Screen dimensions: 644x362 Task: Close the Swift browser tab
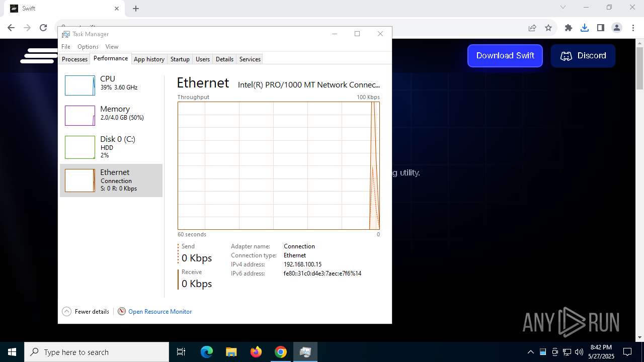pyautogui.click(x=117, y=9)
